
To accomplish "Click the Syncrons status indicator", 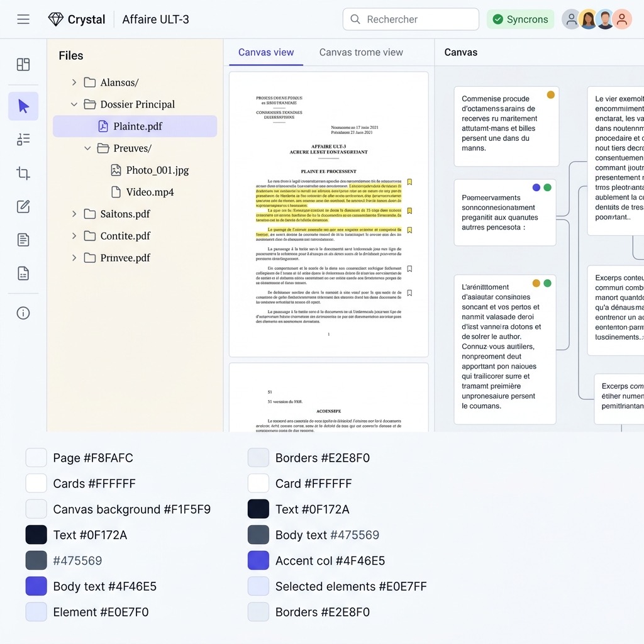I will click(x=520, y=19).
